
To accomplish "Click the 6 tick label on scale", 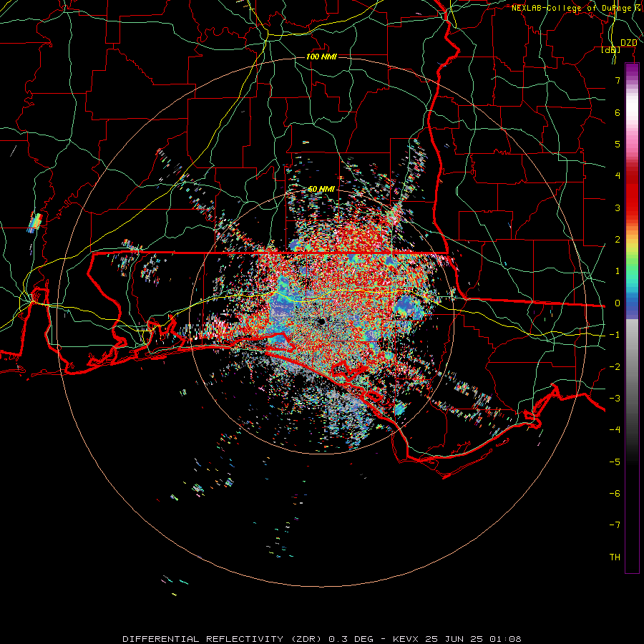I will [618, 112].
